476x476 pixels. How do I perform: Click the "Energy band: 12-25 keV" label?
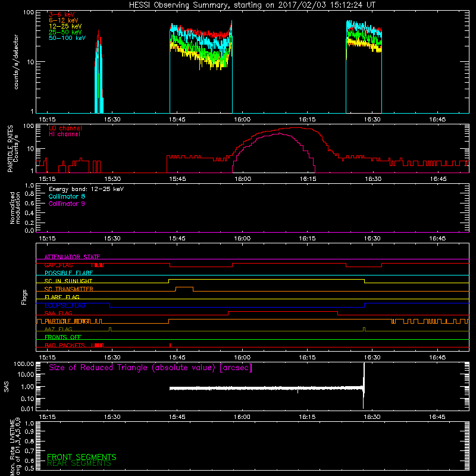[x=86, y=189]
